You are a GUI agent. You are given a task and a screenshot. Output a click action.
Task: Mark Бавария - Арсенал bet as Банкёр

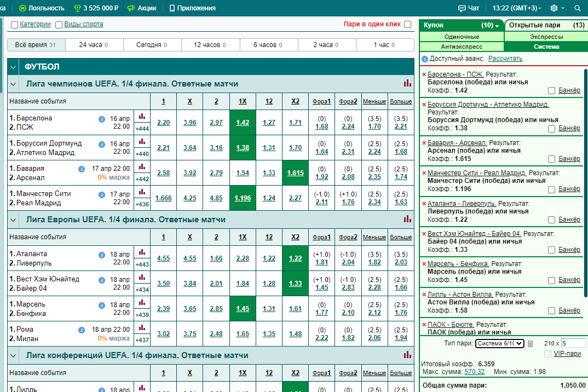coord(552,159)
